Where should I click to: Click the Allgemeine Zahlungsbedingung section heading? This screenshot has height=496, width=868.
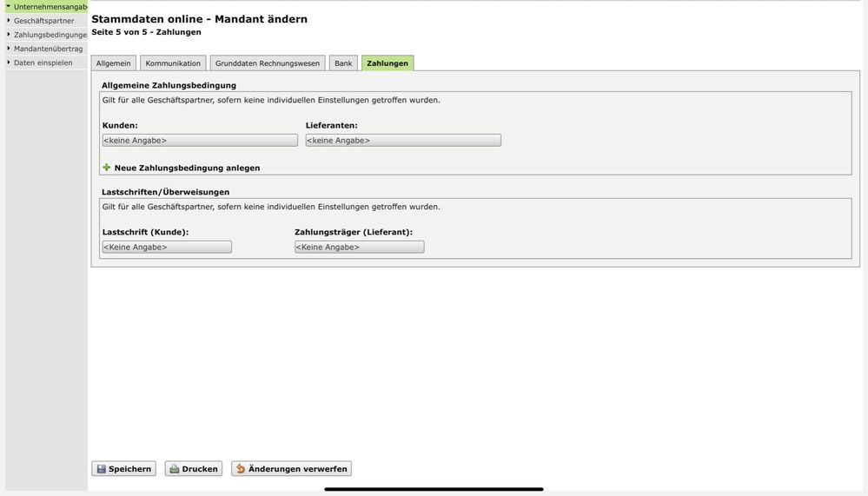tap(169, 85)
